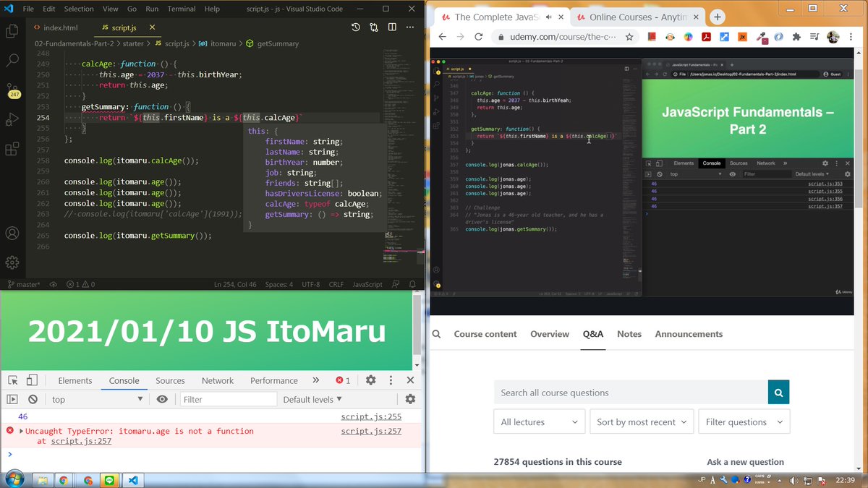
Task: Open the Course content tab on Udemy
Action: coord(485,334)
